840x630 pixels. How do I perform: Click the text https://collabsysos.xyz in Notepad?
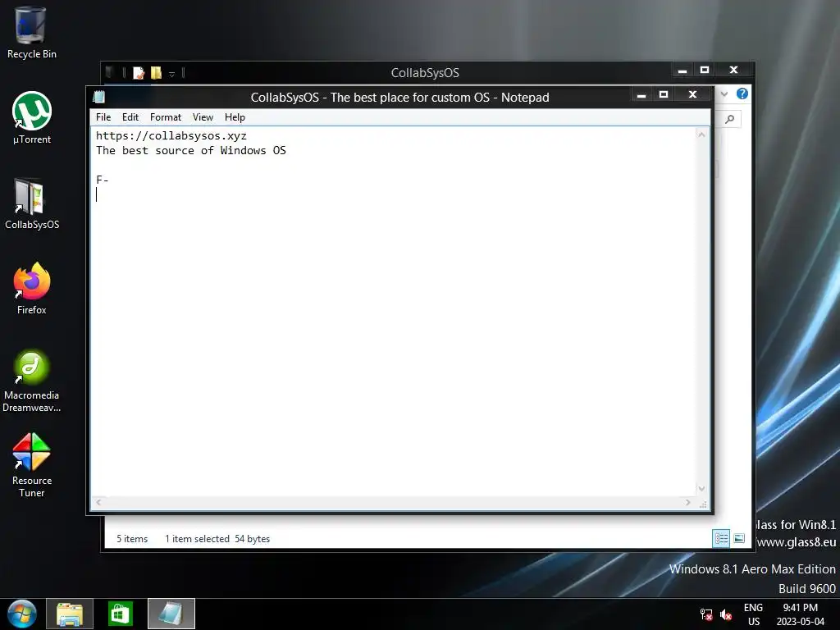[171, 135]
